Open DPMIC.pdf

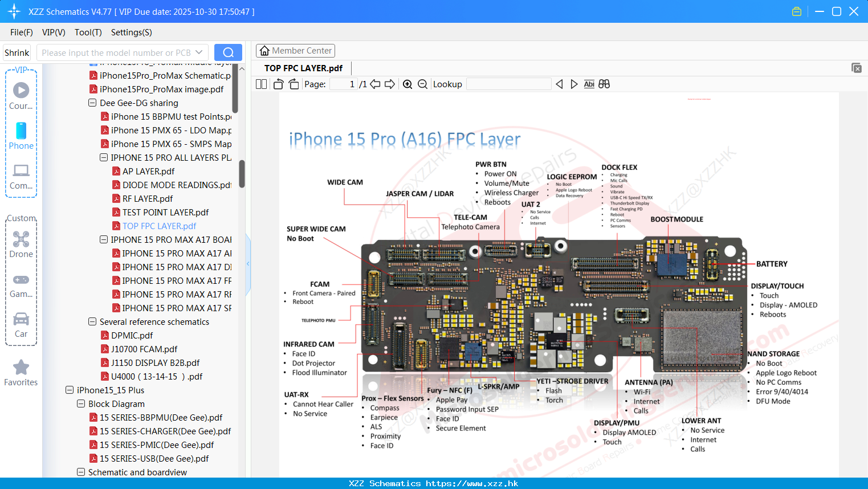click(132, 335)
